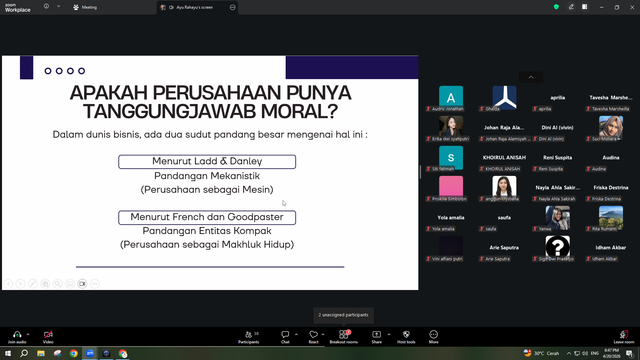Screen dimensions: 640x360
Task: Open Windows Start menu
Action: tap(8, 353)
